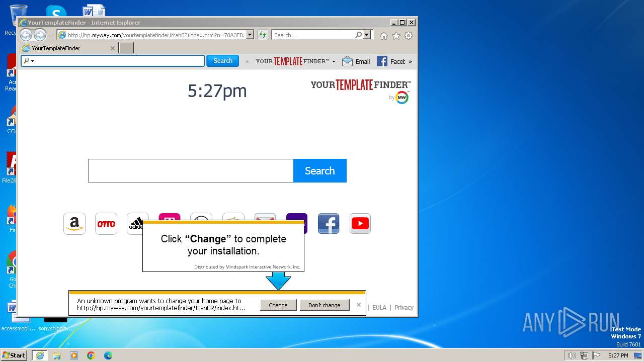Close the YourTemplateFinder tab
Image resolution: width=644 pixels, height=362 pixels.
coord(113,48)
